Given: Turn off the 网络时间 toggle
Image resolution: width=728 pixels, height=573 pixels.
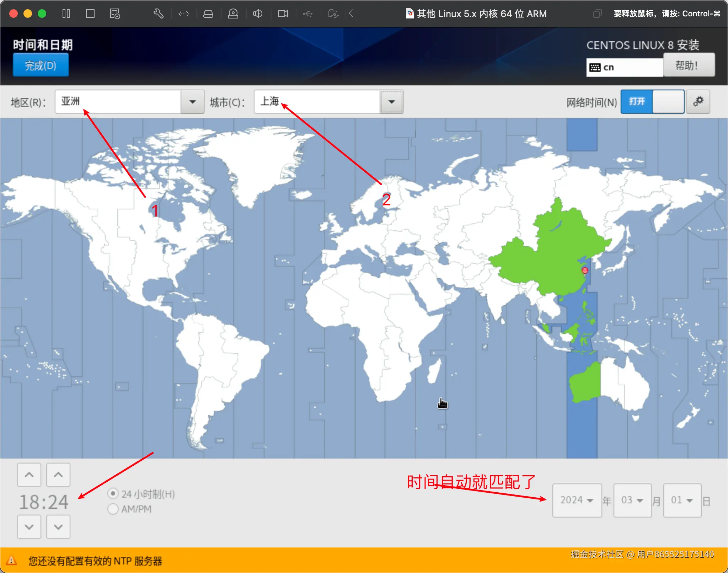Looking at the screenshot, I should (669, 102).
